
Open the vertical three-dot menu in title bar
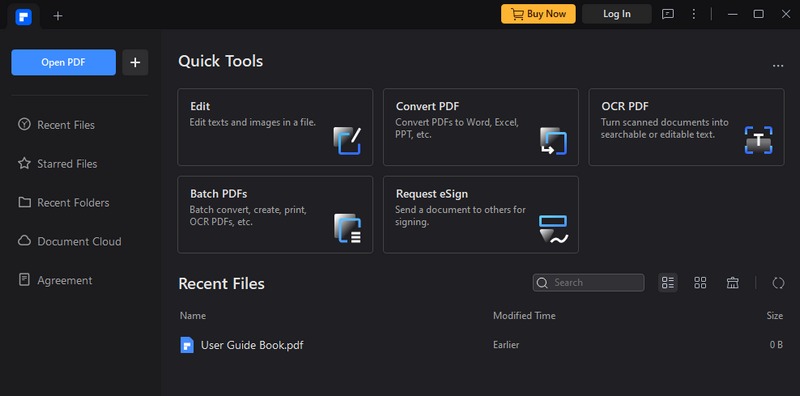(x=693, y=14)
